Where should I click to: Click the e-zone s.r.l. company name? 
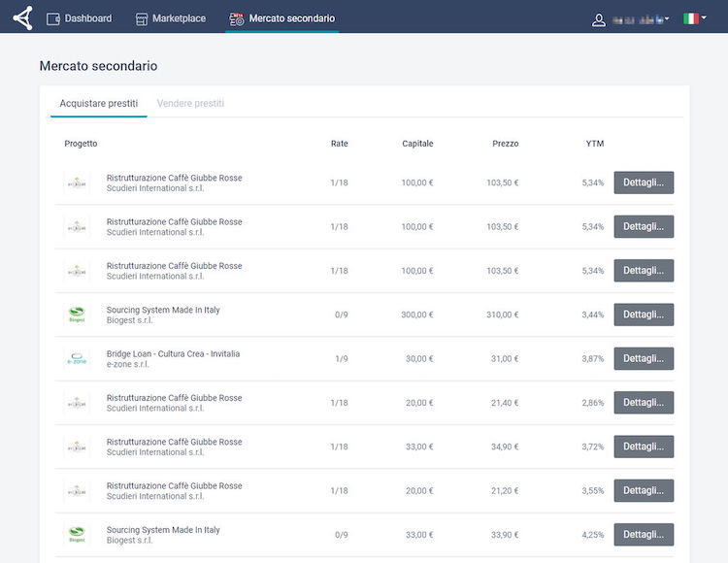128,364
